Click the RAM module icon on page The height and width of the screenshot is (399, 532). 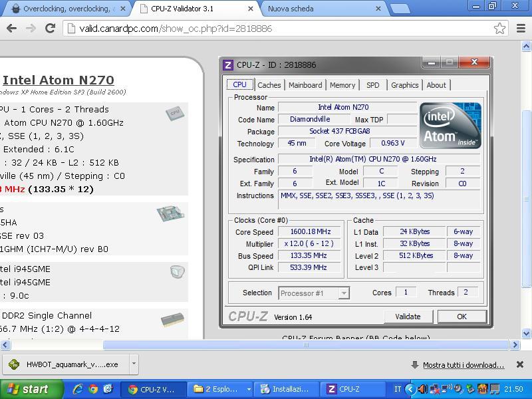[172, 320]
